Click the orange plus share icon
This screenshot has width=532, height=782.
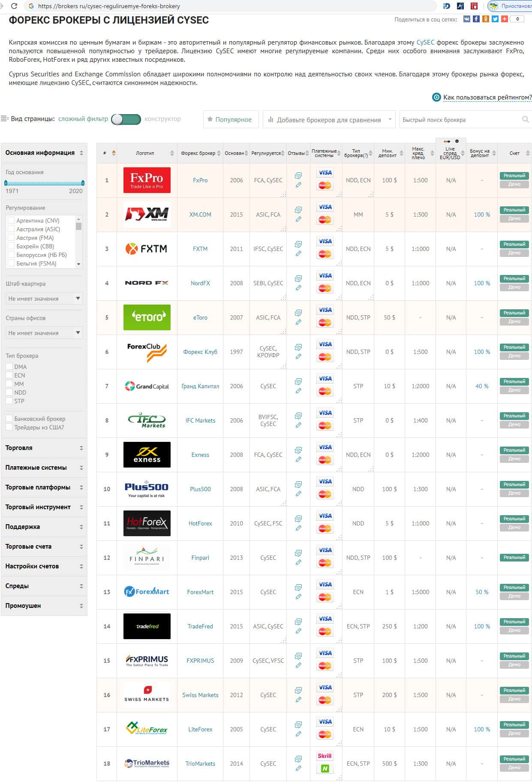click(x=505, y=19)
